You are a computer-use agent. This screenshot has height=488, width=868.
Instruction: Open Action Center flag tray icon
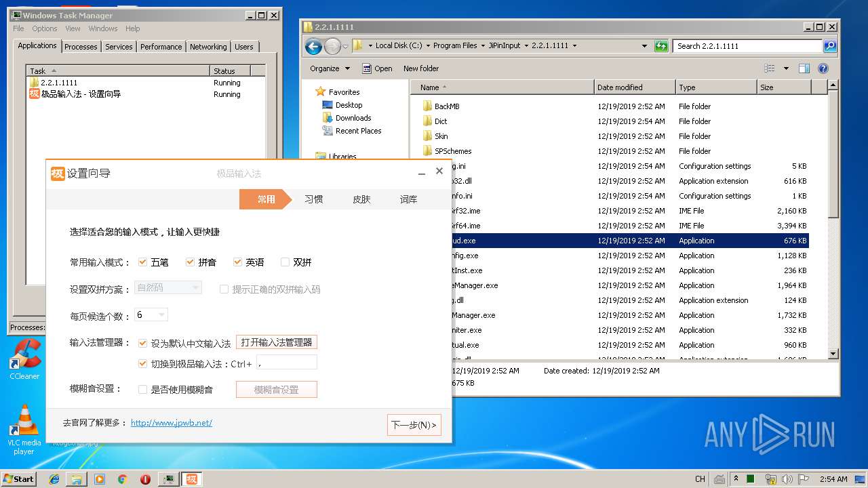(805, 479)
